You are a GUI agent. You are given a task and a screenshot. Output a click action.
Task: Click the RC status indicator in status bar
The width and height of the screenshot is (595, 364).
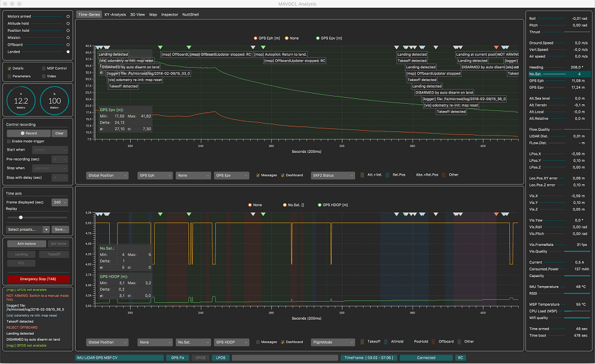(x=461, y=357)
